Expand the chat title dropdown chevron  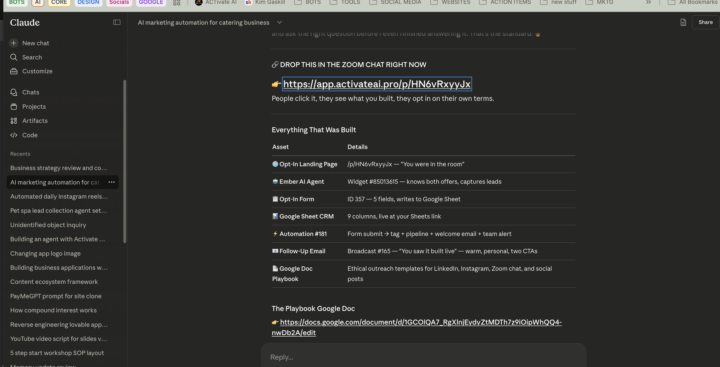pyautogui.click(x=279, y=23)
